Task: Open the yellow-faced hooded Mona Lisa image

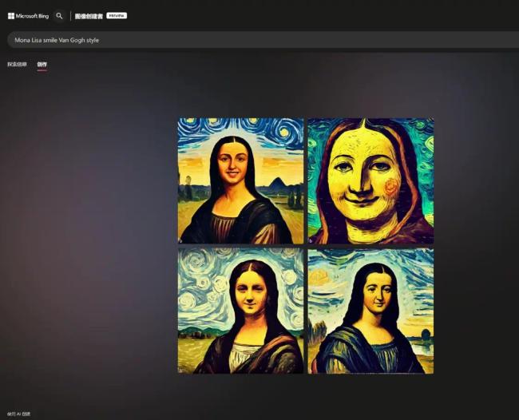Action: (370, 181)
